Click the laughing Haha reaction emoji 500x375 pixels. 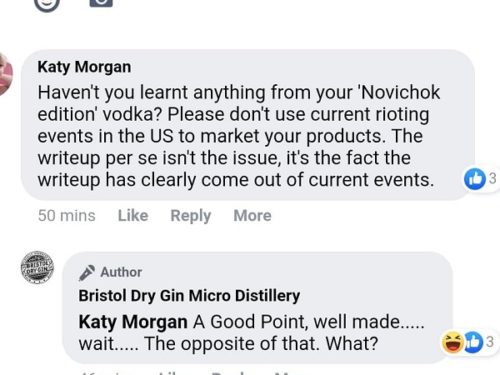click(x=452, y=342)
